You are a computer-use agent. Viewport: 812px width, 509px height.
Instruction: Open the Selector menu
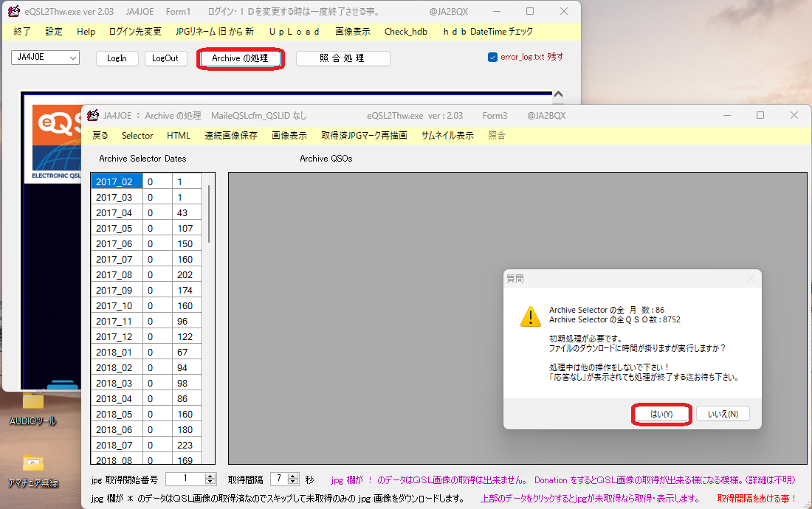pyautogui.click(x=137, y=136)
